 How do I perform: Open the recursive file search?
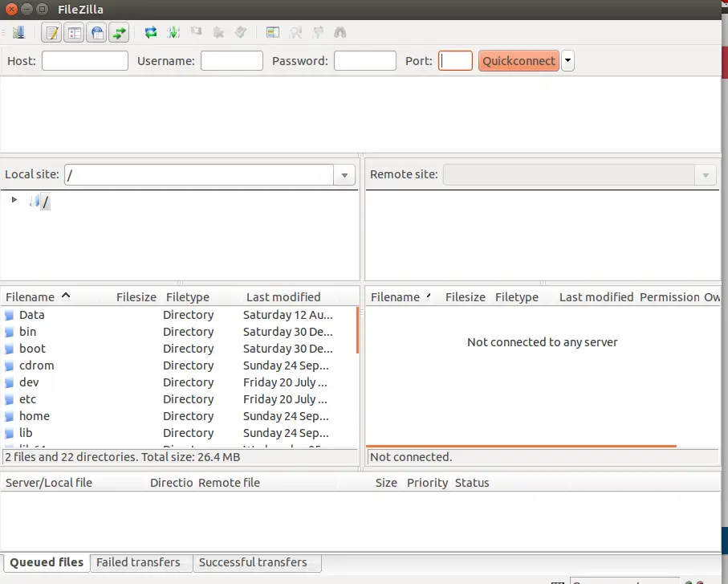[340, 32]
